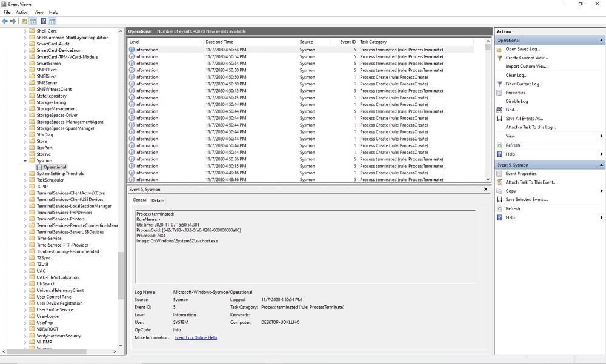Collapse the Operational actions section

[601, 41]
